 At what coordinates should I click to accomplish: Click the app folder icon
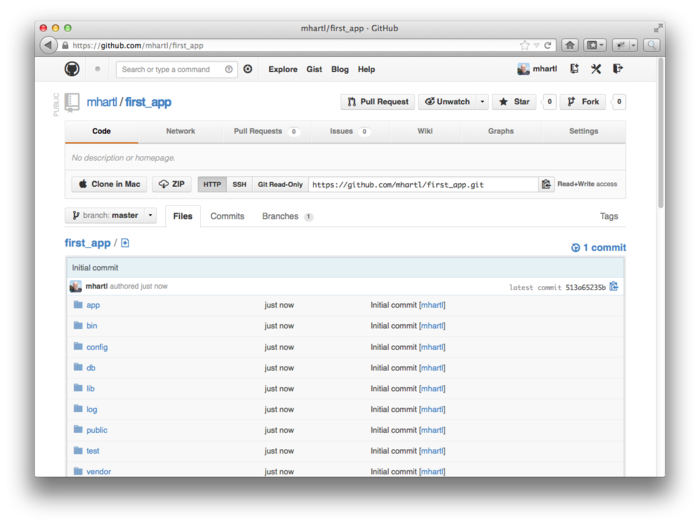click(x=78, y=304)
